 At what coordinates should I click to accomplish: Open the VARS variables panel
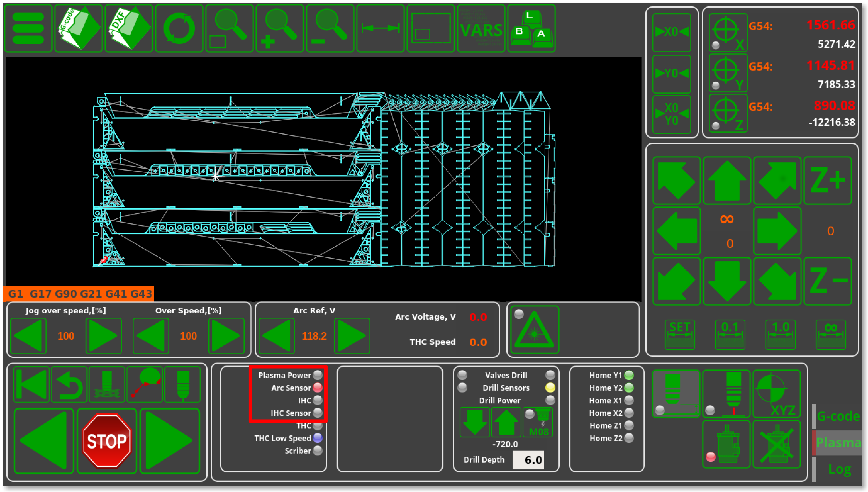click(481, 29)
